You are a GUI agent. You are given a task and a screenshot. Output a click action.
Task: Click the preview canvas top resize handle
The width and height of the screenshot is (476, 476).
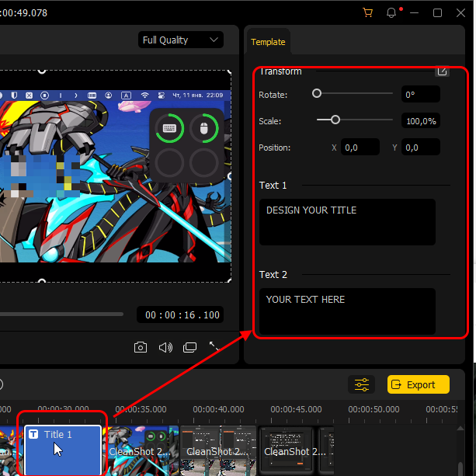pos(42,71)
